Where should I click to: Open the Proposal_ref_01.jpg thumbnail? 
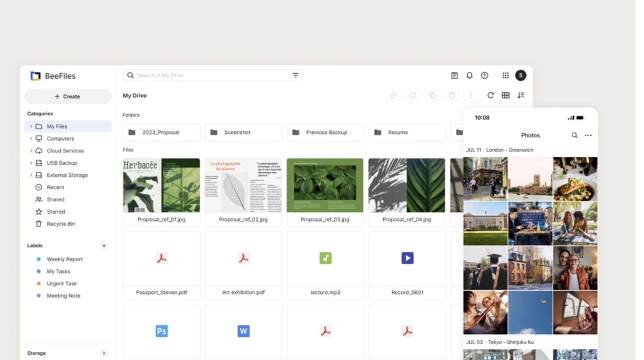(162, 185)
